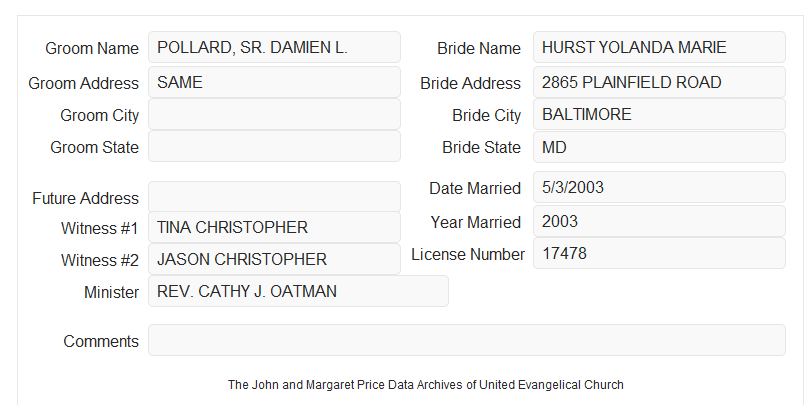805x405 pixels.
Task: Click the Price Data Archives footer text
Action: point(426,385)
